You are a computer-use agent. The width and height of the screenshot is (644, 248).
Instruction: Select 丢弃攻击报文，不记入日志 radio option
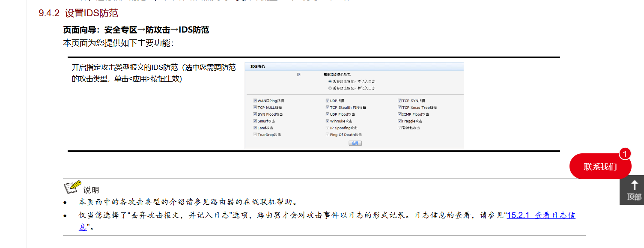pyautogui.click(x=330, y=81)
